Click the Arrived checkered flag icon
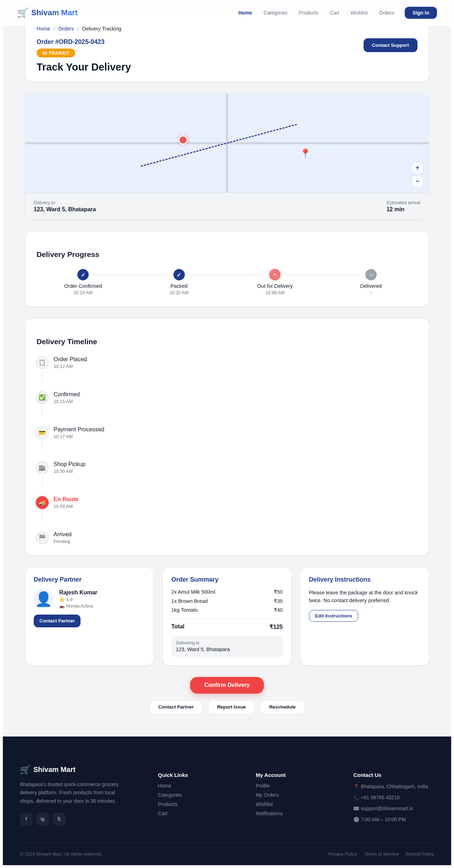This screenshot has width=454, height=868. click(x=42, y=538)
